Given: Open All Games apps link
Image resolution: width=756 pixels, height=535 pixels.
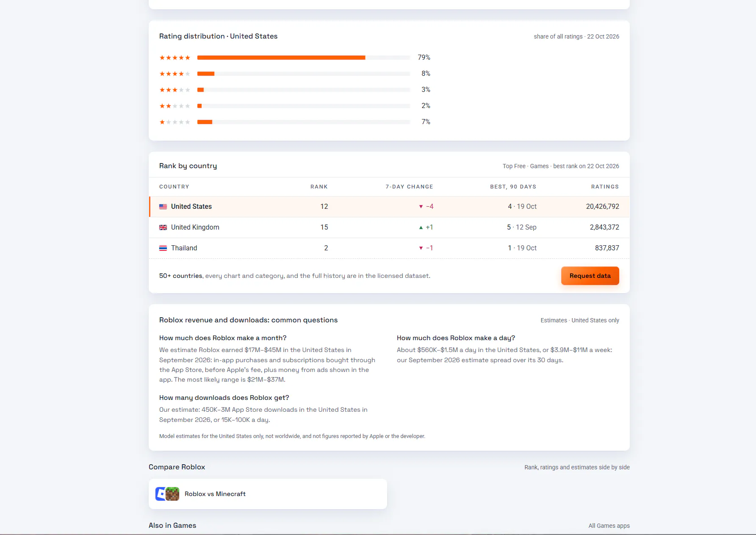Looking at the screenshot, I should click(x=609, y=526).
